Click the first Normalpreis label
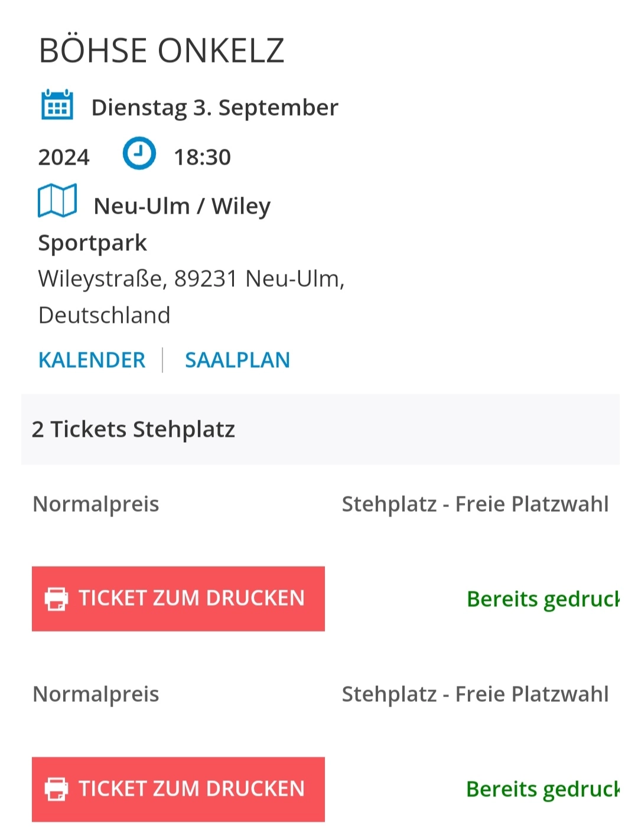Image resolution: width=638 pixels, height=840 pixels. (x=96, y=505)
